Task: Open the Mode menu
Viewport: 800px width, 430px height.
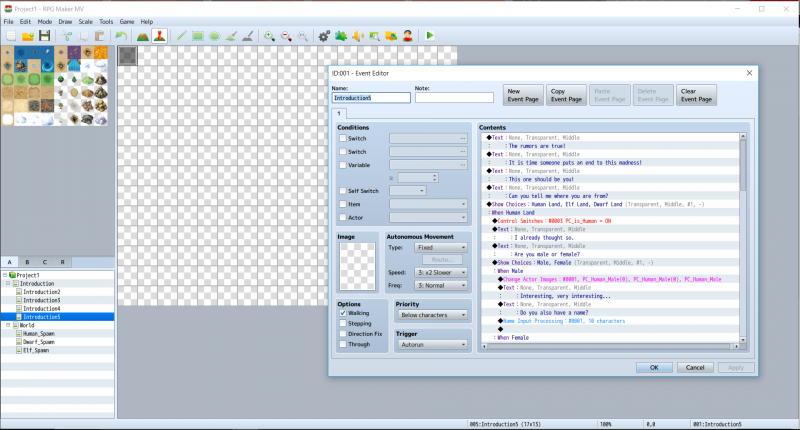Action: coord(45,21)
